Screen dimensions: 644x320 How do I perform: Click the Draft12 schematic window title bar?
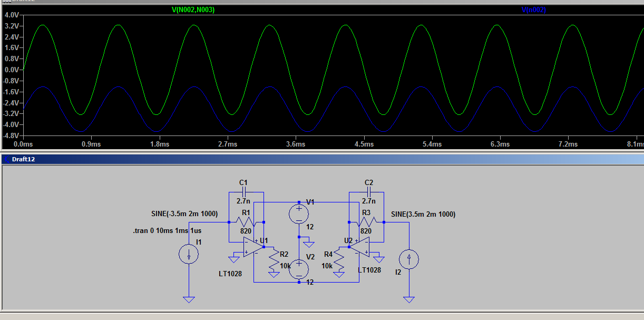322,159
